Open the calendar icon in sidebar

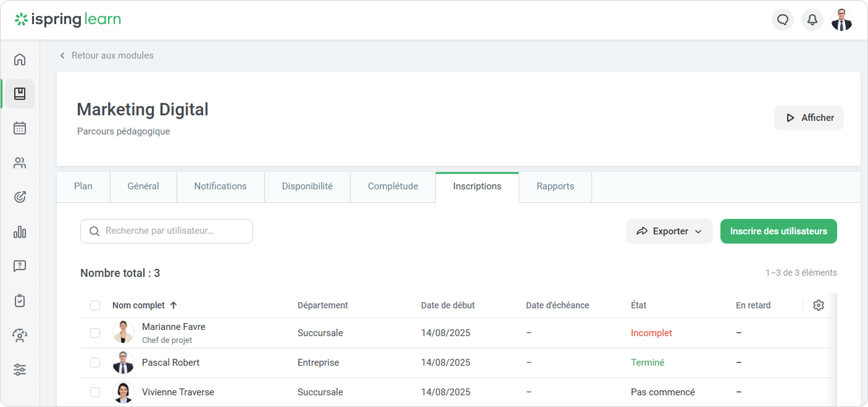20,128
